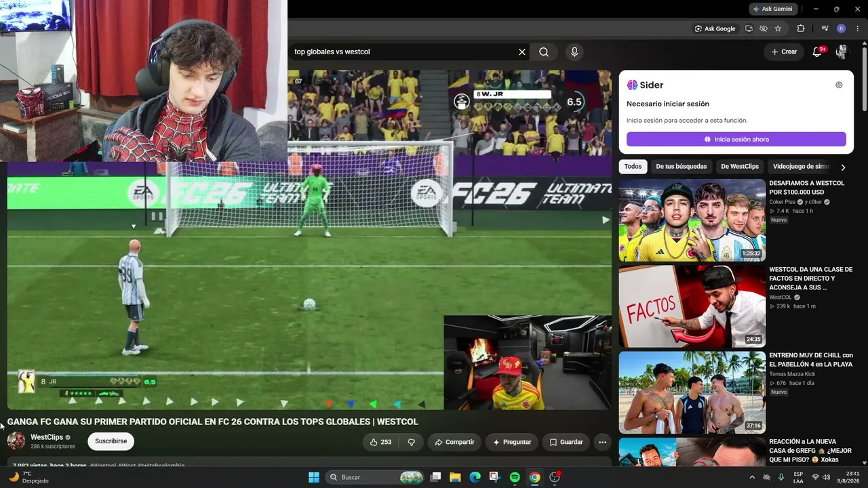
Task: Open Snipping Tool from the taskbar
Action: [x=495, y=477]
